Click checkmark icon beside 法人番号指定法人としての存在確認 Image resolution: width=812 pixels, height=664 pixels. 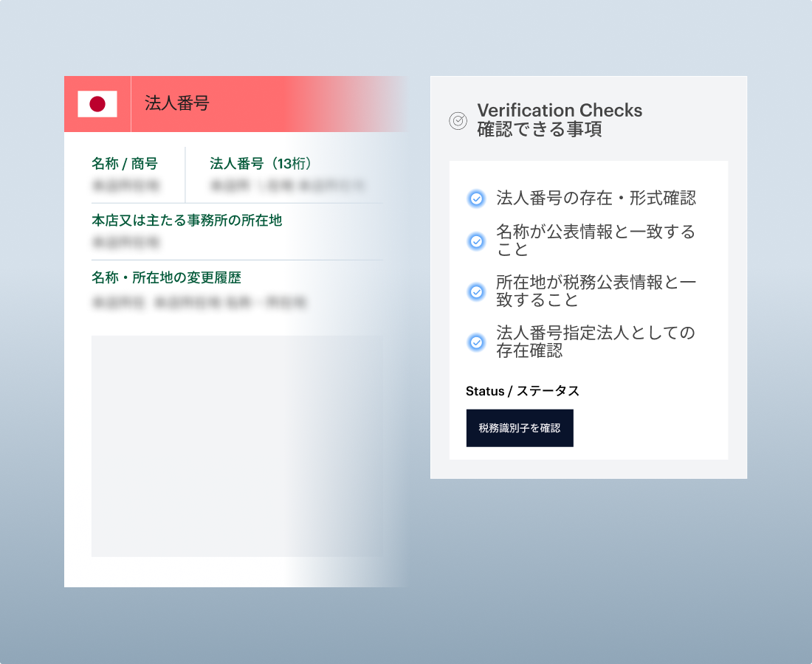click(477, 342)
